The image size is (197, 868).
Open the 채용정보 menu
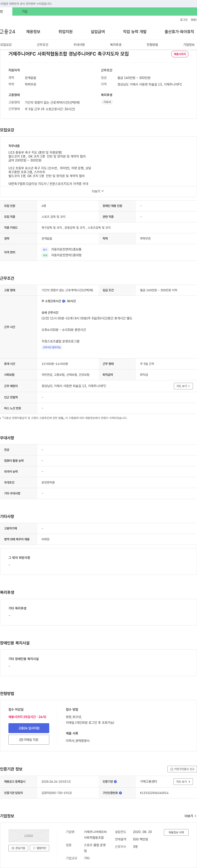(33, 32)
